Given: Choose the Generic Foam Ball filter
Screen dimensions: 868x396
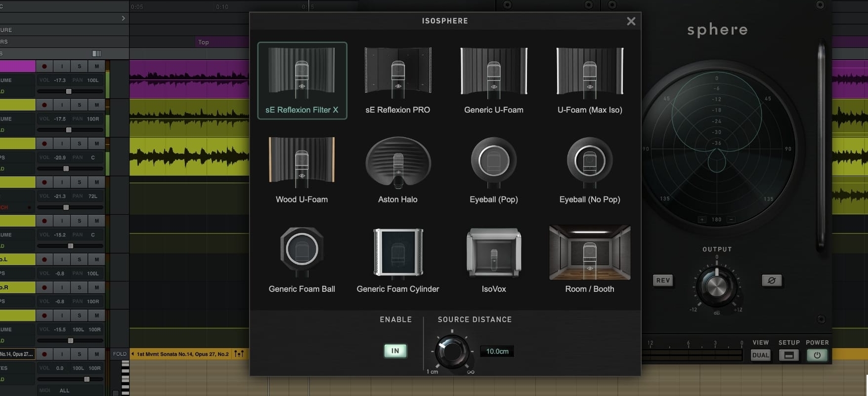Looking at the screenshot, I should tap(302, 260).
